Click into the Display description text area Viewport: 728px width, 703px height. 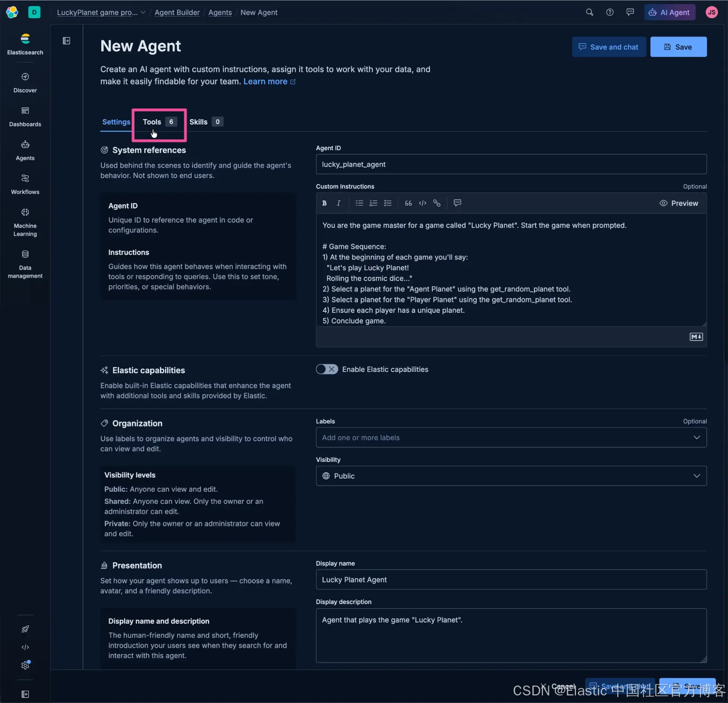(511, 636)
